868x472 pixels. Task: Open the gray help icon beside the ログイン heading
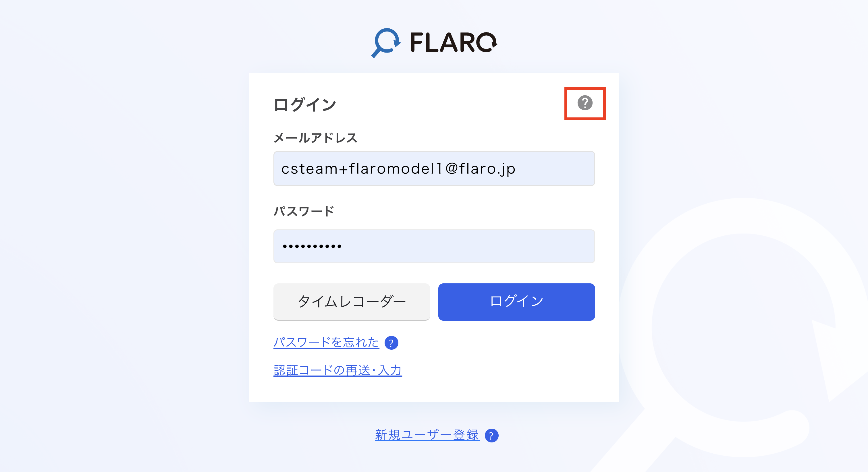tap(585, 103)
